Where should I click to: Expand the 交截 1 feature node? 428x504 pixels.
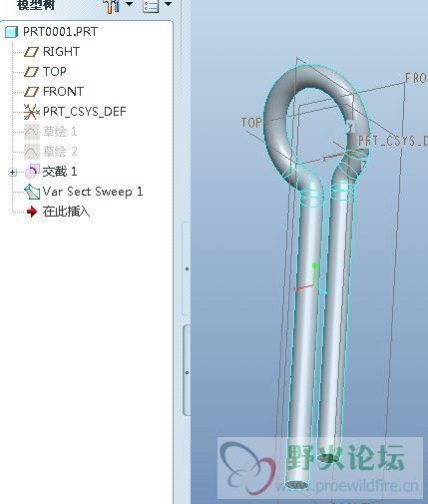(x=13, y=172)
